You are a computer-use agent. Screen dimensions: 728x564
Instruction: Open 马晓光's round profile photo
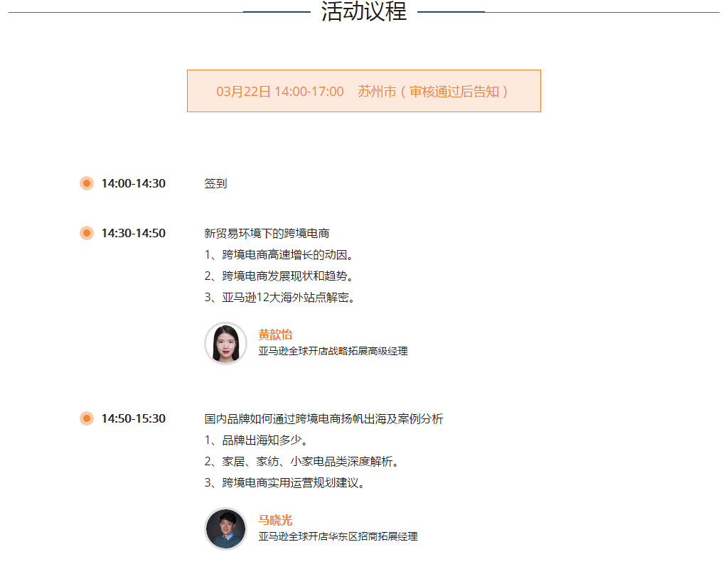coord(225,528)
